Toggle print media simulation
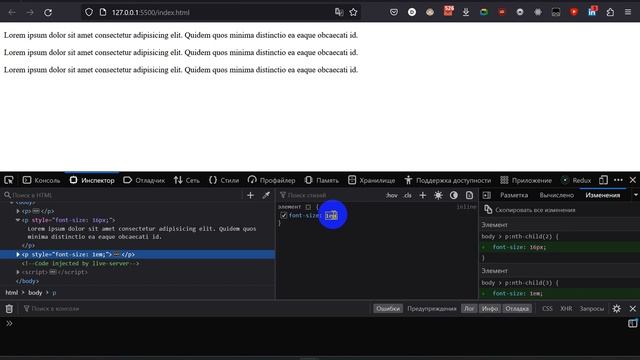The height and width of the screenshot is (360, 640). pyautogui.click(x=469, y=195)
